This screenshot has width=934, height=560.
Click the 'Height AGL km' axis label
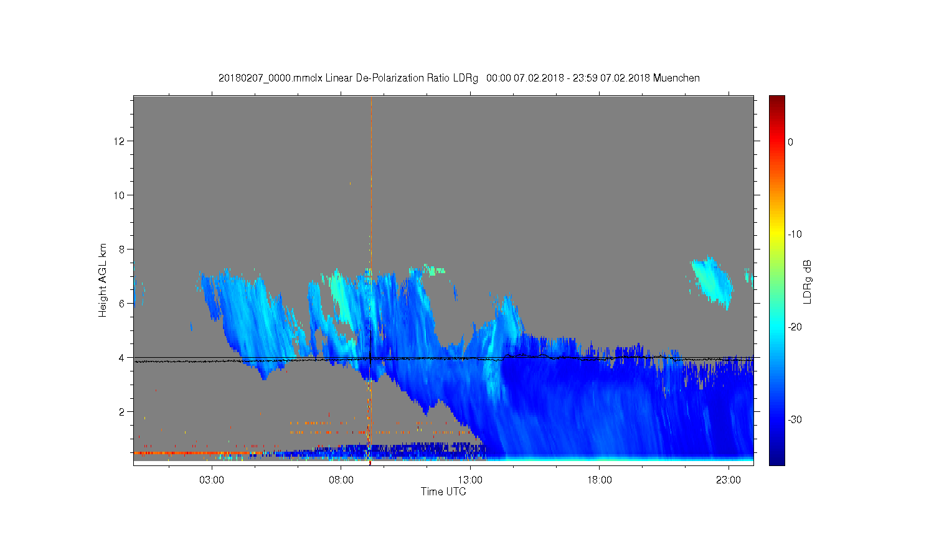click(x=103, y=280)
